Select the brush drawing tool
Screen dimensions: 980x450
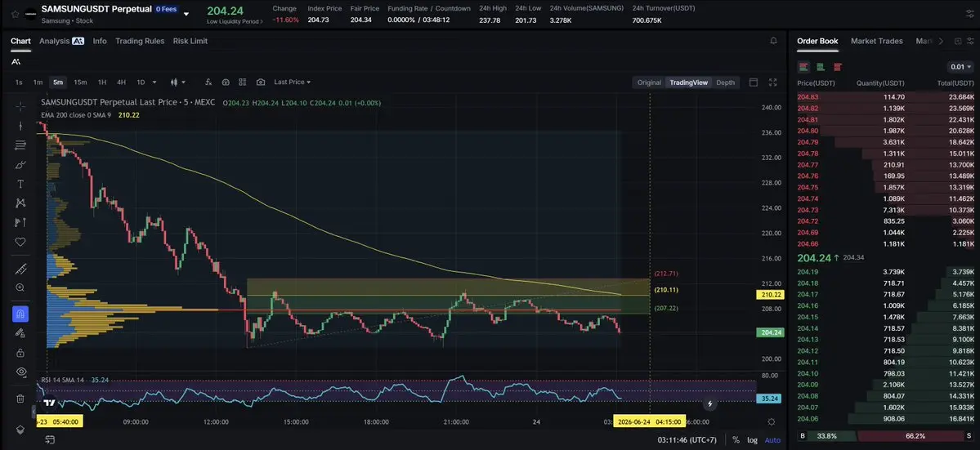20,165
